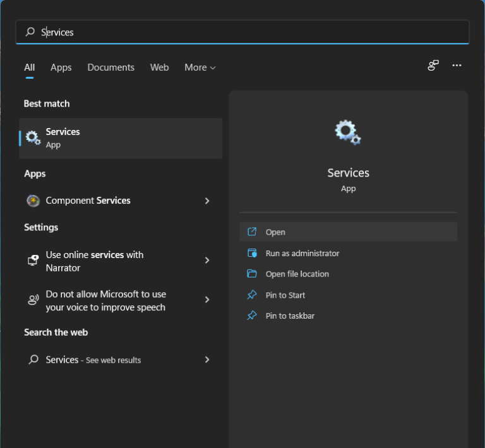This screenshot has width=485, height=448.
Task: Pin Services to Start
Action: 285,295
